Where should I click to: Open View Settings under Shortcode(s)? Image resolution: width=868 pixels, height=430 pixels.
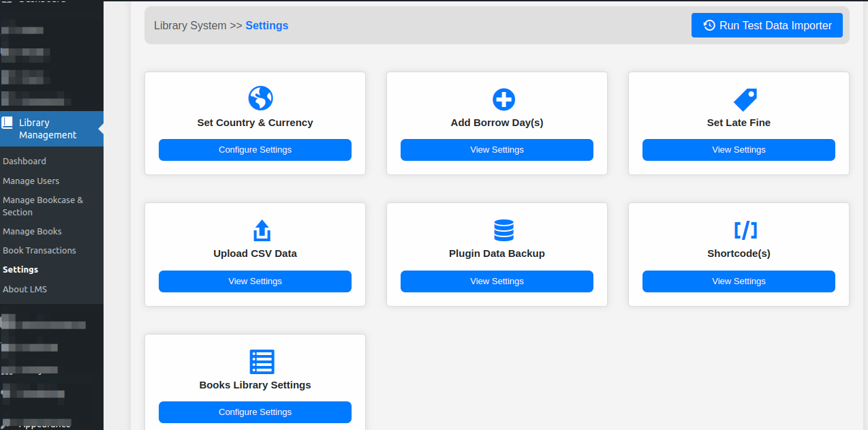(739, 281)
